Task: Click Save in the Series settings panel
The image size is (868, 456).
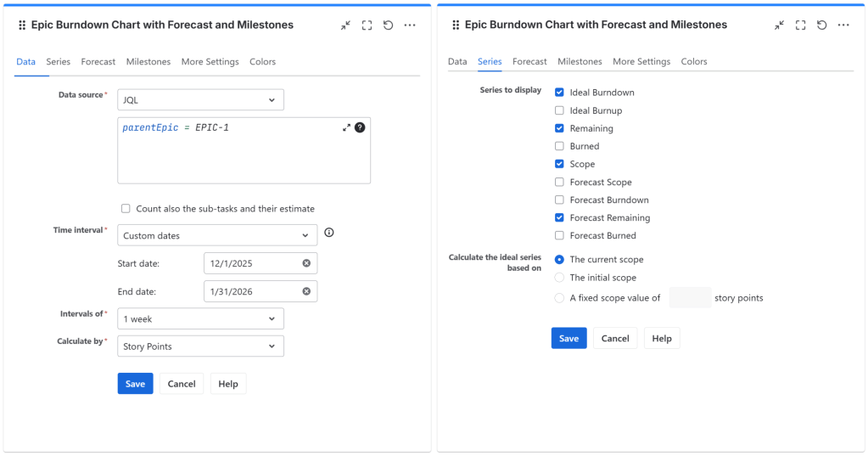Action: point(568,338)
